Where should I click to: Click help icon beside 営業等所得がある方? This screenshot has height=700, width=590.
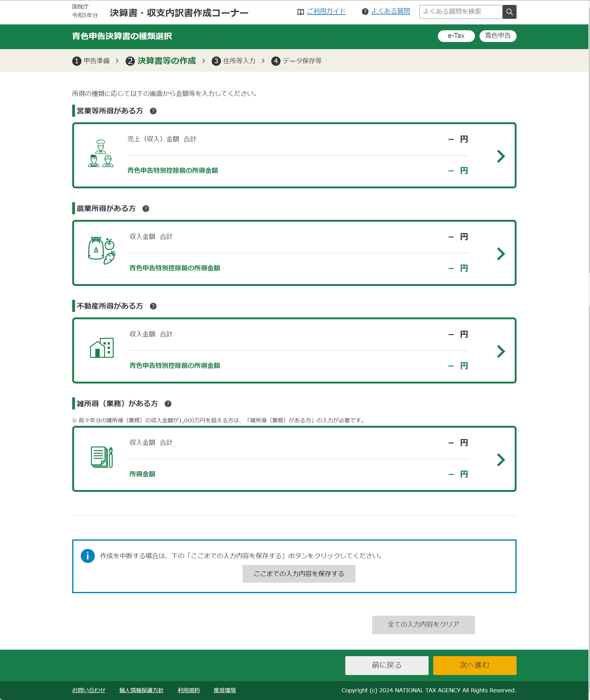pyautogui.click(x=153, y=111)
